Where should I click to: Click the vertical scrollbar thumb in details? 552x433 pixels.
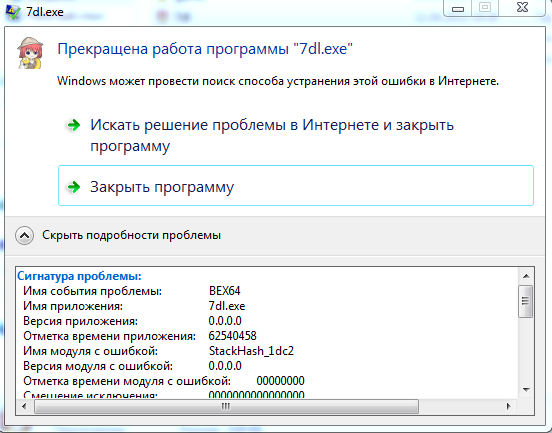click(x=526, y=301)
